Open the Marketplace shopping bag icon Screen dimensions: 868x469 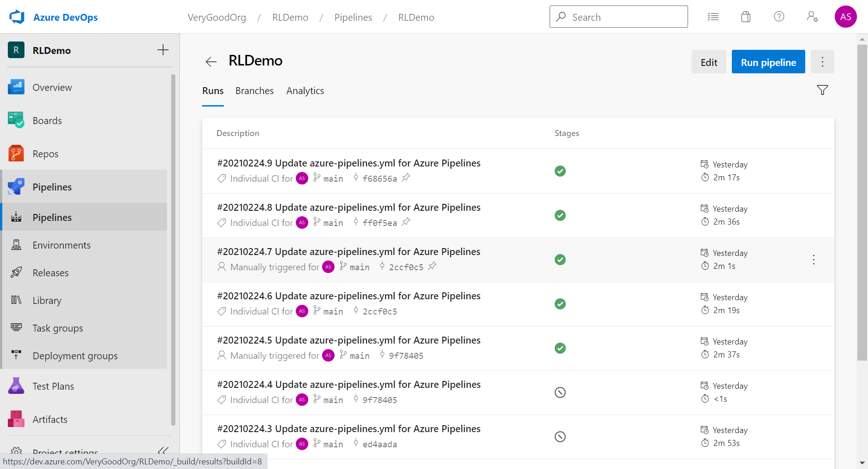(x=746, y=17)
